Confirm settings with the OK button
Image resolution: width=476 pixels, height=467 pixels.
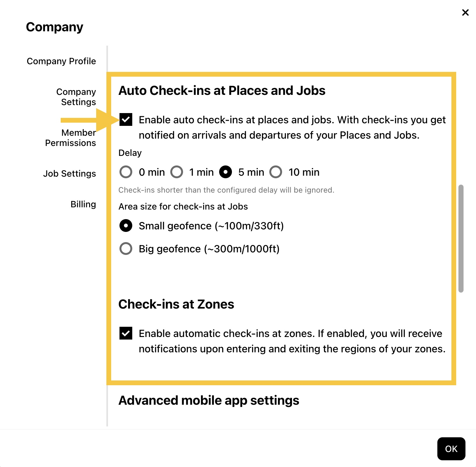(451, 449)
